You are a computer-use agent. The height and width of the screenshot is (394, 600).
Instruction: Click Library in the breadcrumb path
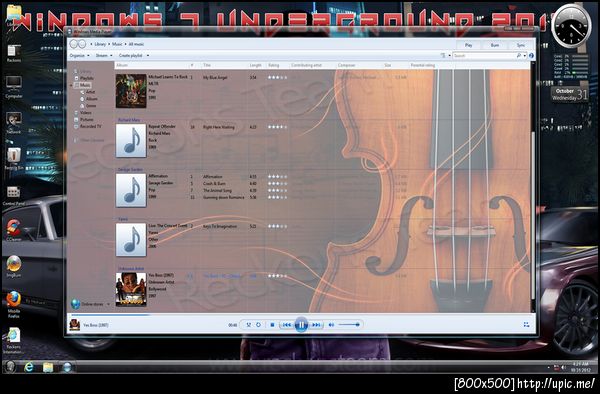[100, 44]
